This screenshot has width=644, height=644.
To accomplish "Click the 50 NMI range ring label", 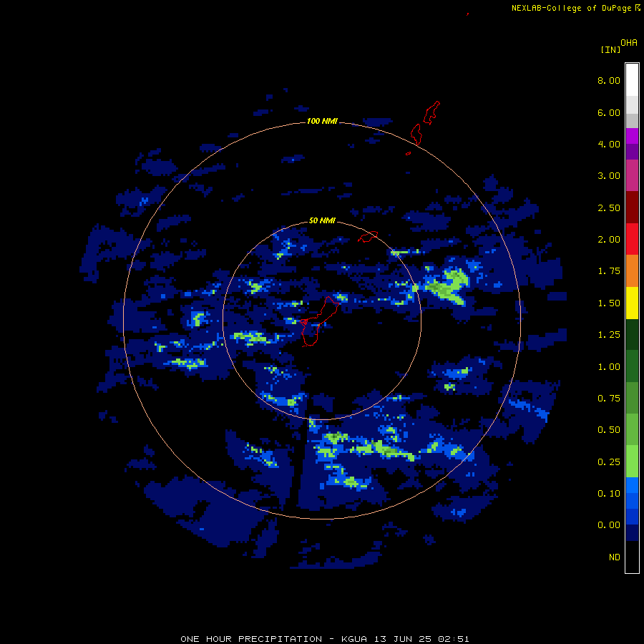I will tap(322, 220).
